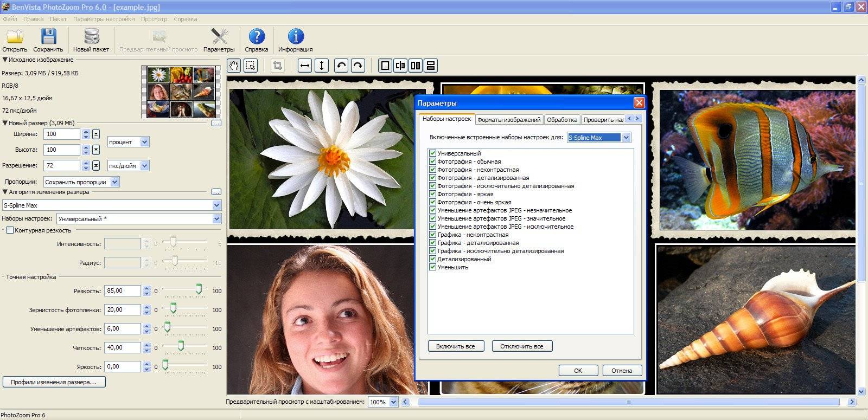The height and width of the screenshot is (420, 868).
Task: Uncheck Детализированный preset checkbox
Action: [x=432, y=259]
